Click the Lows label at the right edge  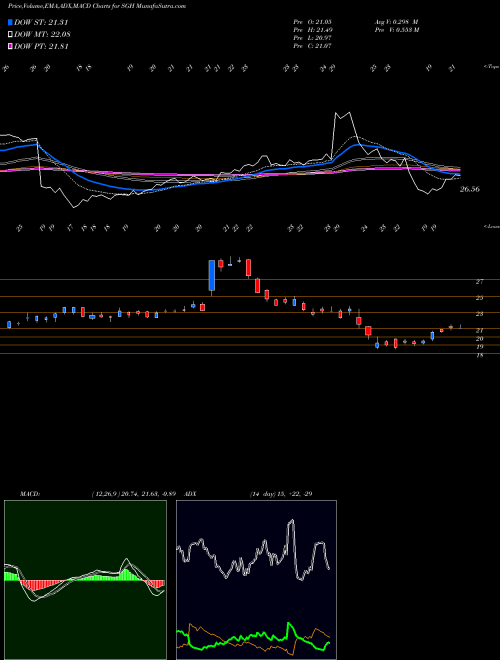[x=491, y=226]
